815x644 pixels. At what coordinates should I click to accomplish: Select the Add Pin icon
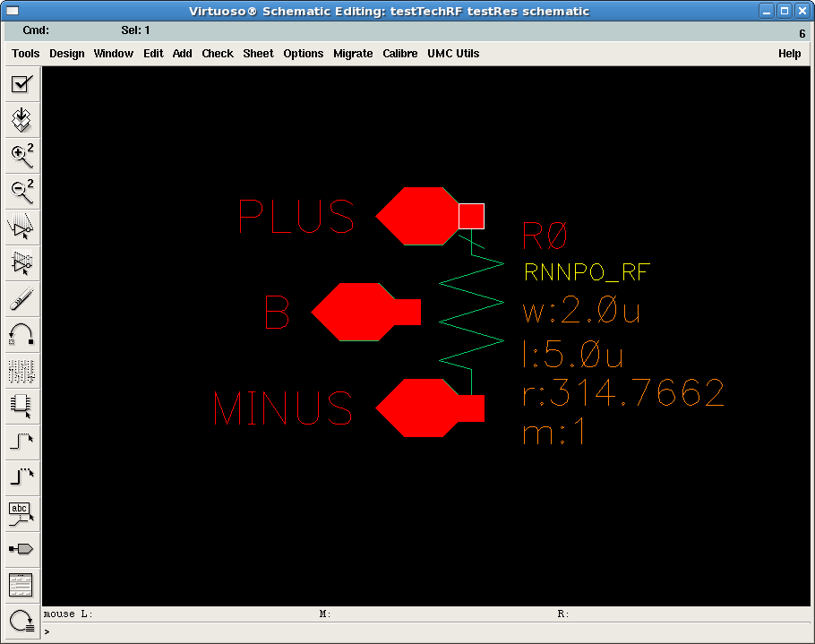click(x=21, y=549)
